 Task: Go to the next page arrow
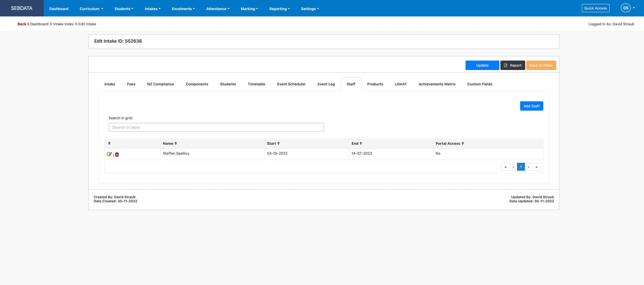pos(528,167)
